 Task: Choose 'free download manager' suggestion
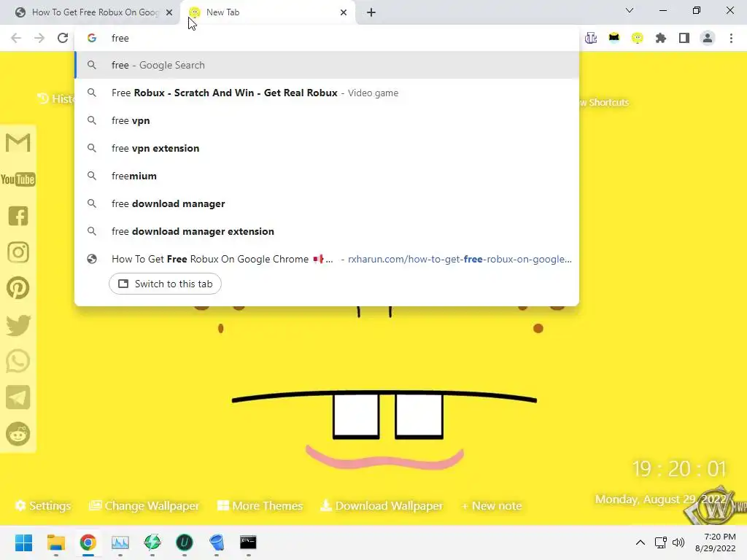[327, 203]
